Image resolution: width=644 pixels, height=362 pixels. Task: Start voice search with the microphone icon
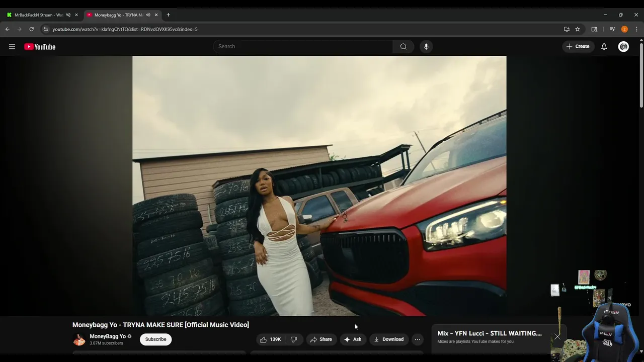tap(426, 47)
